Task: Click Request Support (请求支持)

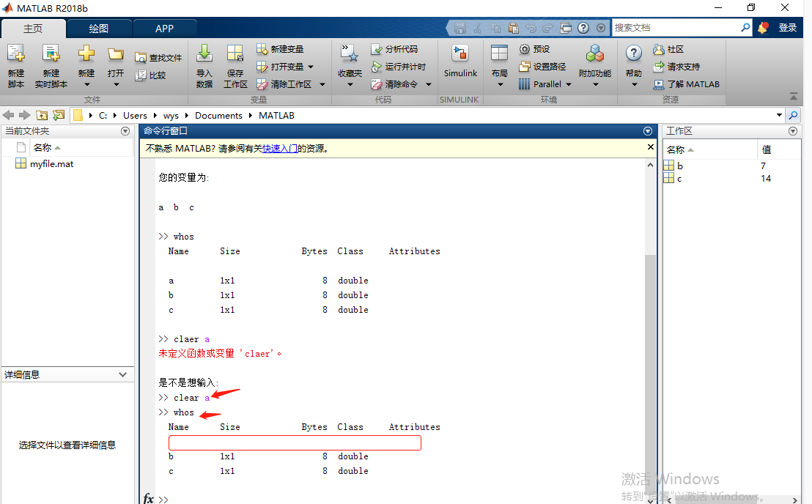Action: point(676,67)
